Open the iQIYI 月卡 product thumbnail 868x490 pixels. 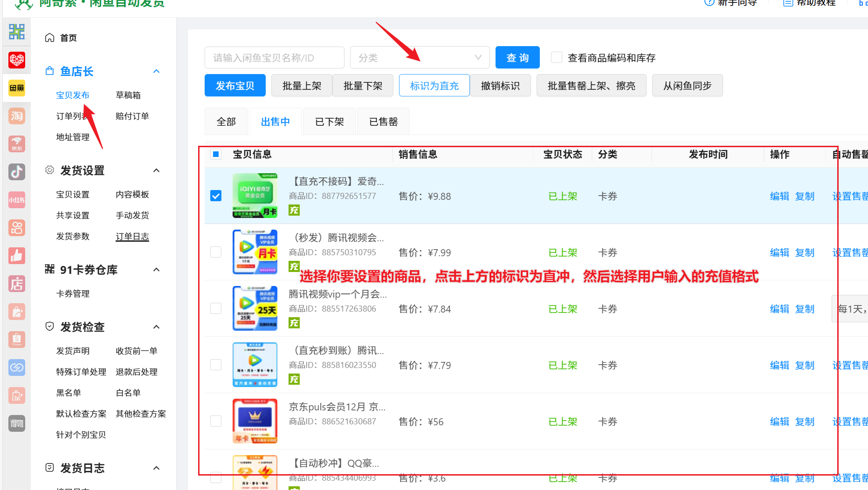pyautogui.click(x=255, y=196)
